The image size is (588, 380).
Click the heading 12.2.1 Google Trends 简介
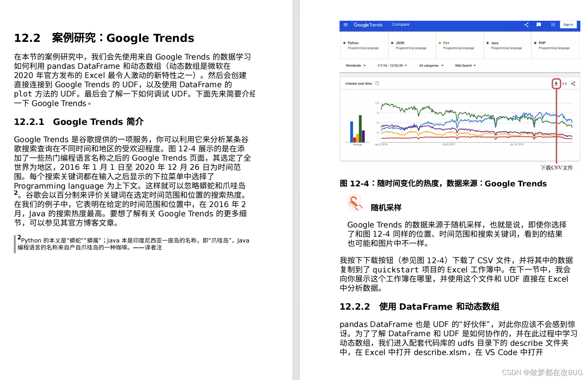[79, 122]
